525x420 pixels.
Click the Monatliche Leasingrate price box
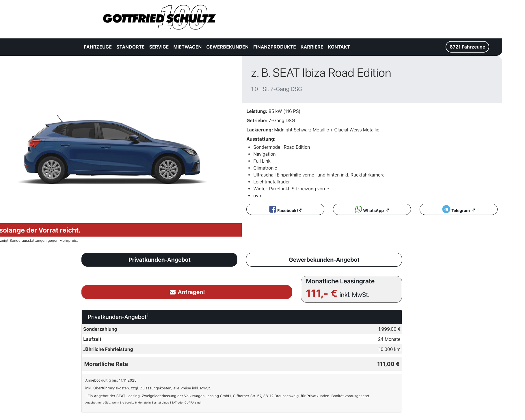tap(351, 289)
